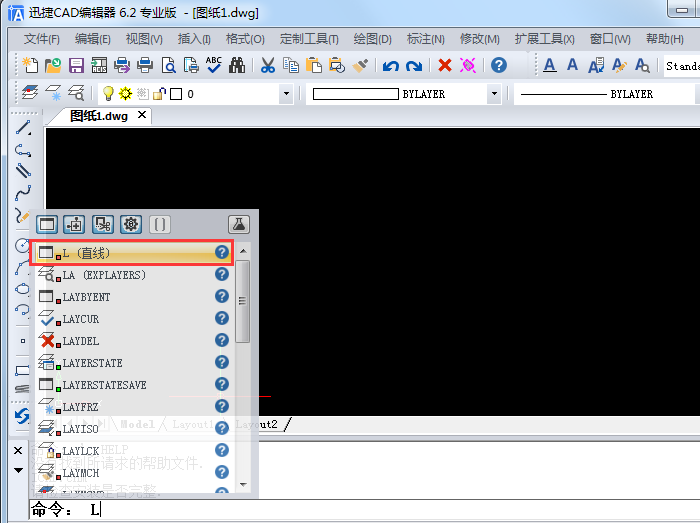
Task: Delete with red X icon
Action: (445, 65)
